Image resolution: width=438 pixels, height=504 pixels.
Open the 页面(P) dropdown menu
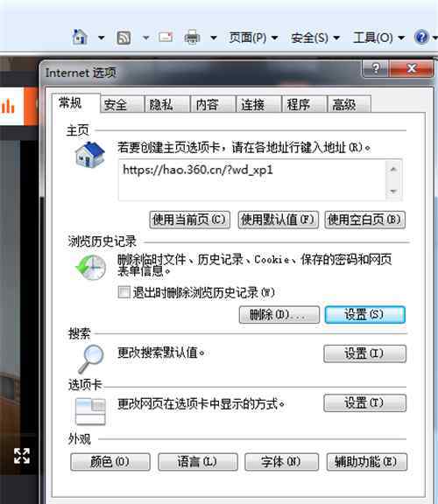(253, 38)
